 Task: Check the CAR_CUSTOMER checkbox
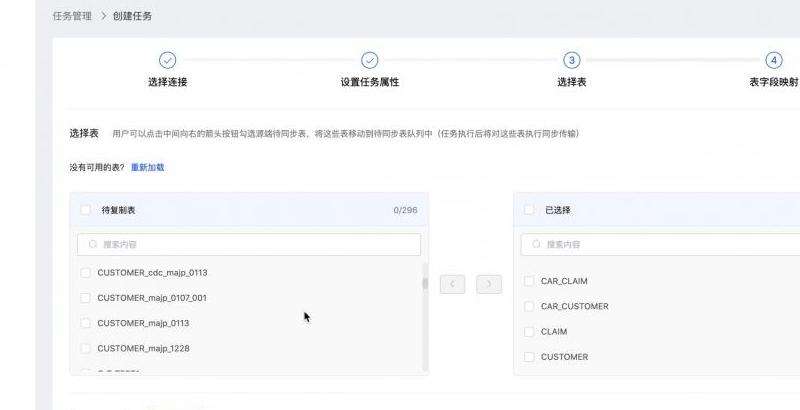click(x=529, y=306)
